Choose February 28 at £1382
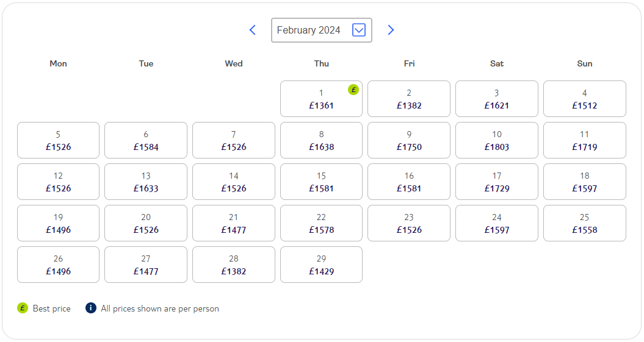The width and height of the screenshot is (644, 342). click(x=234, y=265)
